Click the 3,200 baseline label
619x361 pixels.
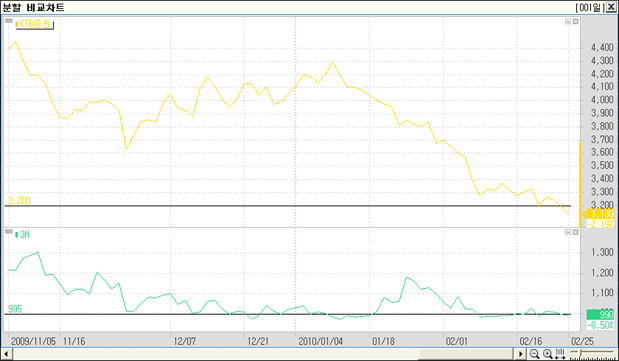tap(19, 200)
